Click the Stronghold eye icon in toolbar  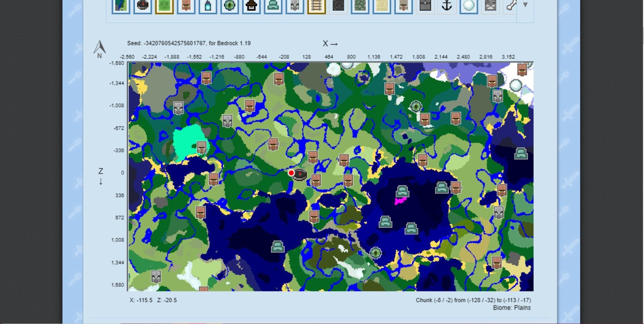(230, 6)
